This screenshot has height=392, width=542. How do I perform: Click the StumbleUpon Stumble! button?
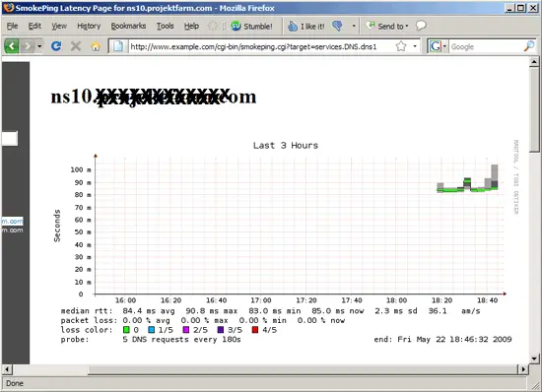coord(251,26)
